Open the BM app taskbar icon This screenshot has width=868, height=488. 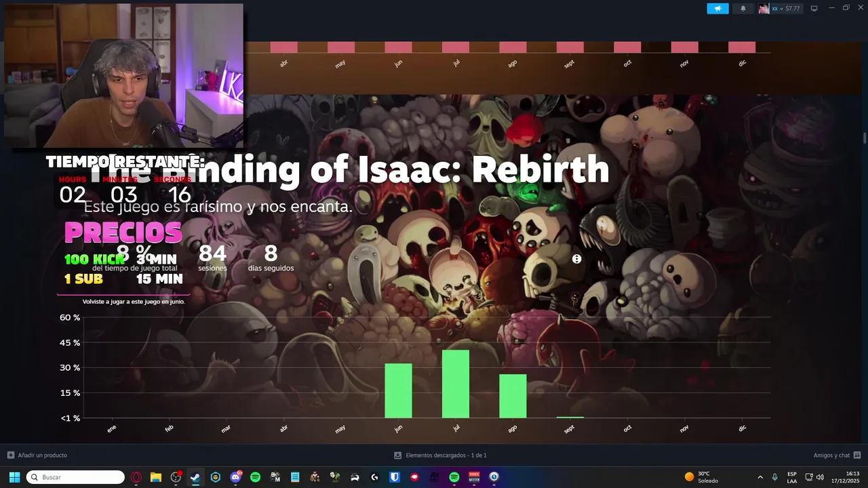pos(275,477)
